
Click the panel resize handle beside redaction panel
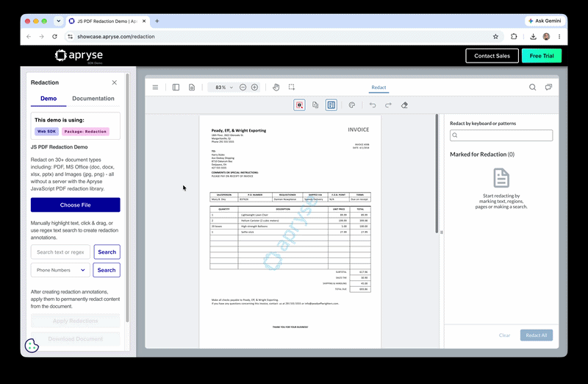[442, 232]
